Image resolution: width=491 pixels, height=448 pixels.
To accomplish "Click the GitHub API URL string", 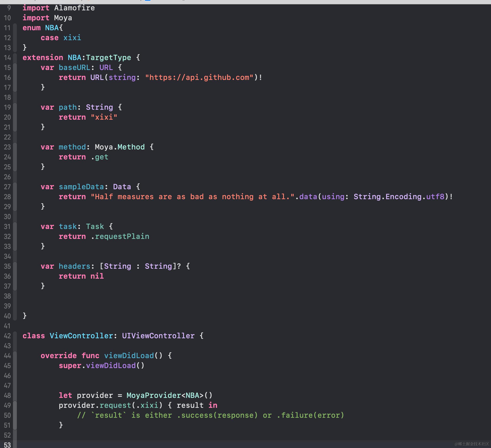I will (x=199, y=78).
